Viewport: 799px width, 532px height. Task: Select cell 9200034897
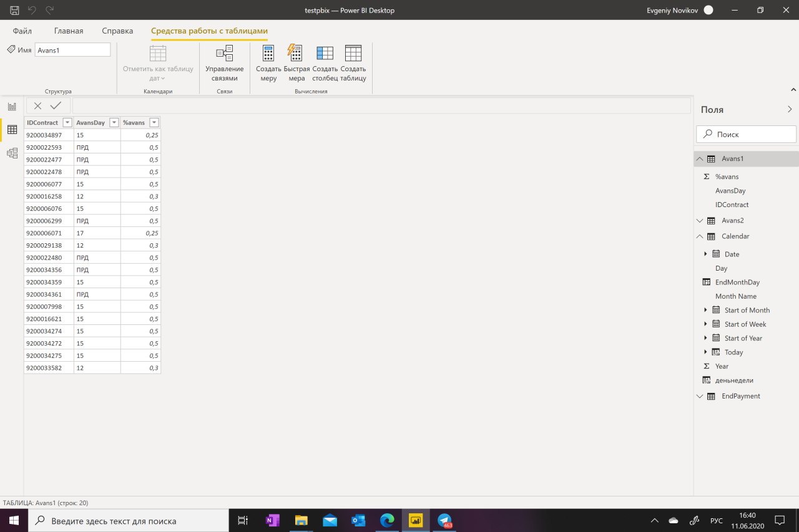point(49,135)
